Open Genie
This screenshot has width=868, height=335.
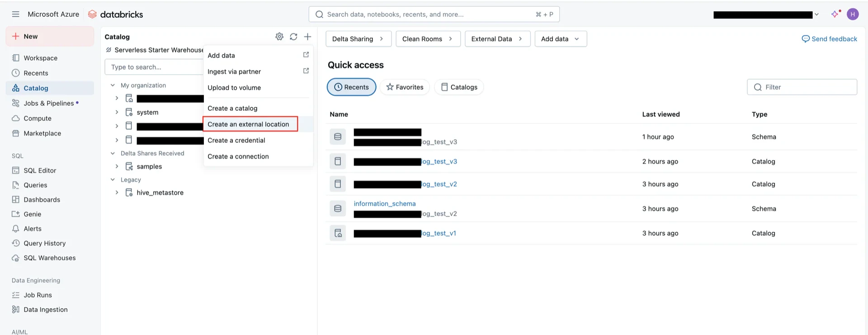50,214
